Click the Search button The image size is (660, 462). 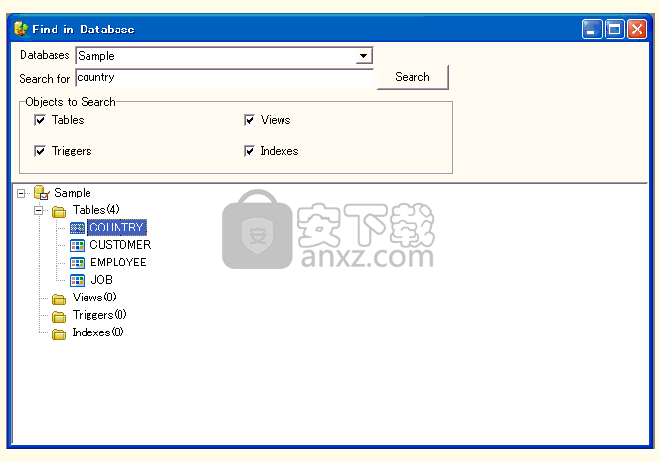tap(412, 77)
